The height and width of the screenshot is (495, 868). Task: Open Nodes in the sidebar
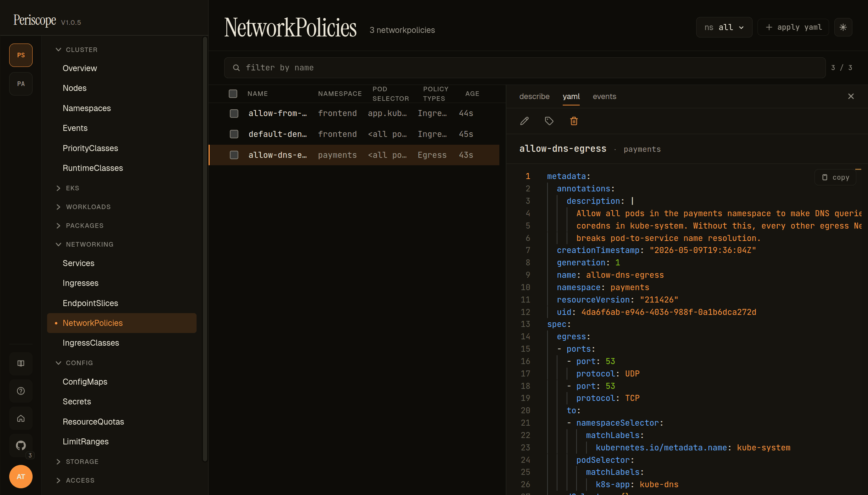pos(122,88)
